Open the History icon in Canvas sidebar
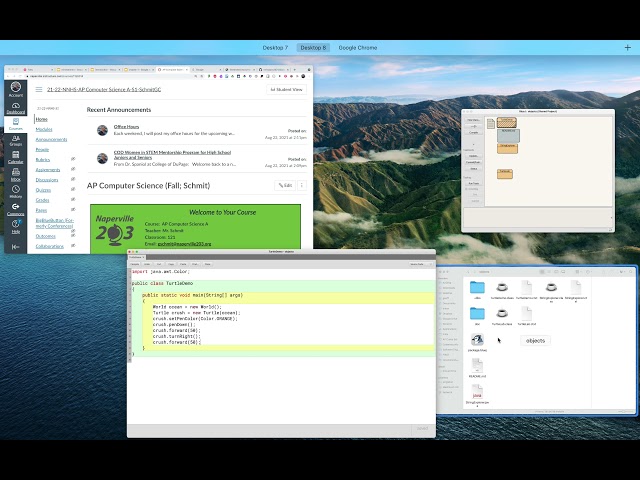The image size is (640, 480). (16, 192)
